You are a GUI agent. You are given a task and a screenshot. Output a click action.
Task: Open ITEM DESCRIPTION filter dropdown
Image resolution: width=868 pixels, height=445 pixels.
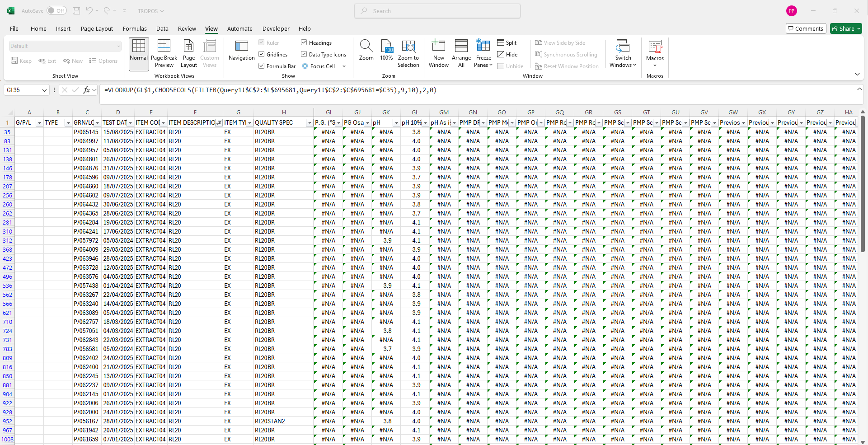tap(219, 123)
